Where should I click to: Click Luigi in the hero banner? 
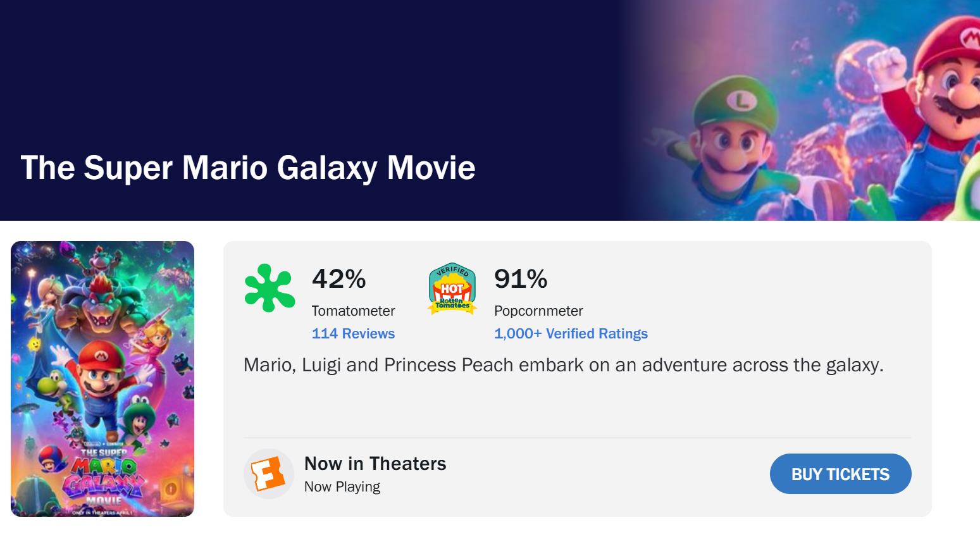[x=734, y=133]
